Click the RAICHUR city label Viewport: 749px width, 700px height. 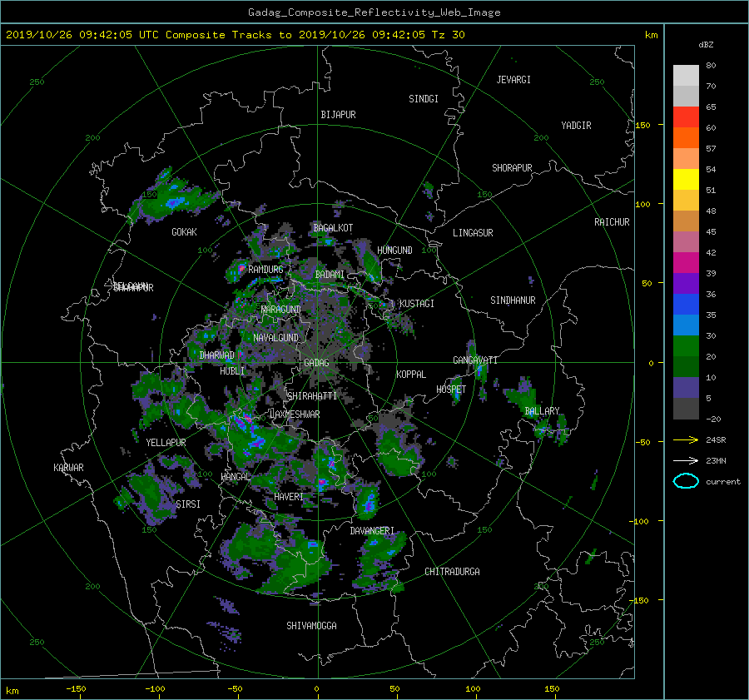(x=612, y=222)
